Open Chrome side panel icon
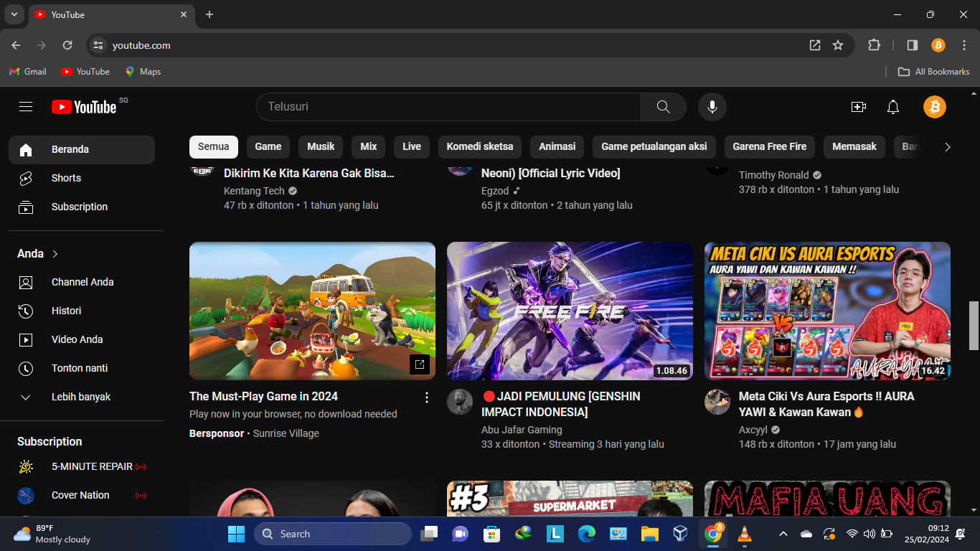 pyautogui.click(x=913, y=45)
